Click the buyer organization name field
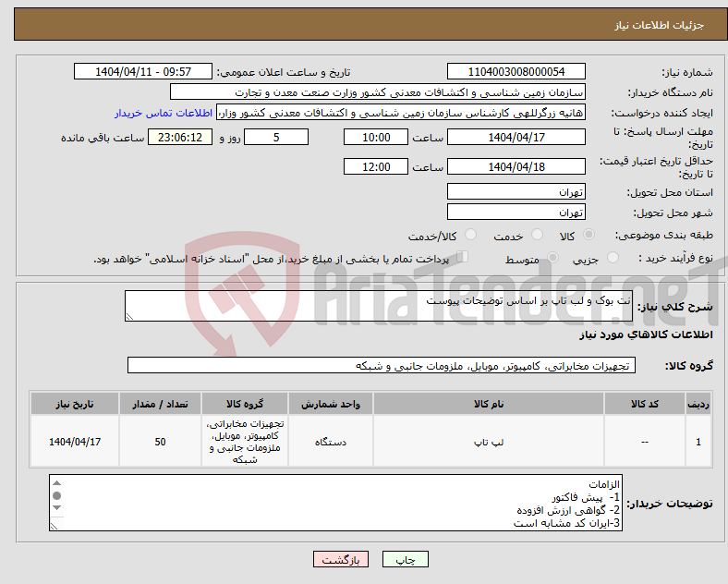 click(378, 91)
